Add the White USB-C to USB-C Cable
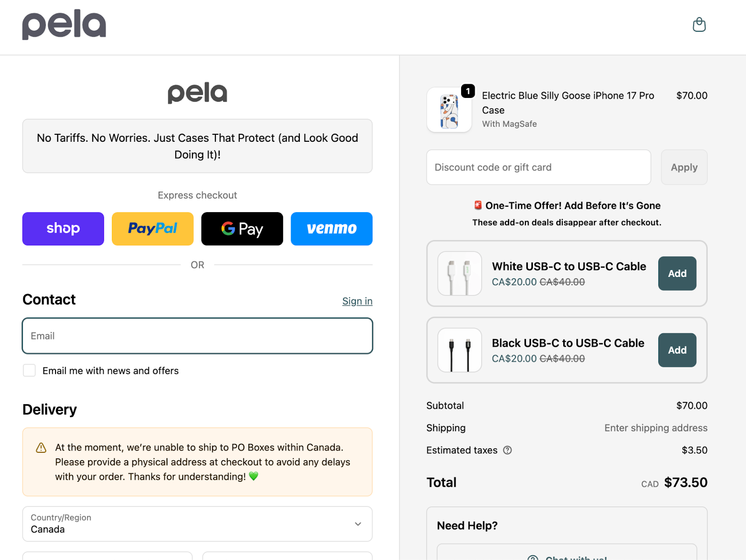Viewport: 746px width, 560px height. 677,273
